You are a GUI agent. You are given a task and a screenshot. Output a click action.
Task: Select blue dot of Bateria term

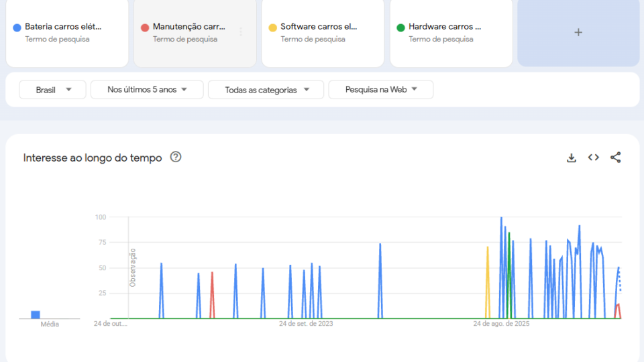pos(17,27)
